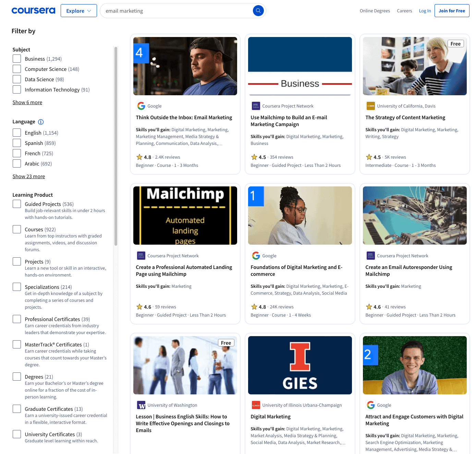
Task: Open the Digital Marketing course title
Action: pos(271,417)
